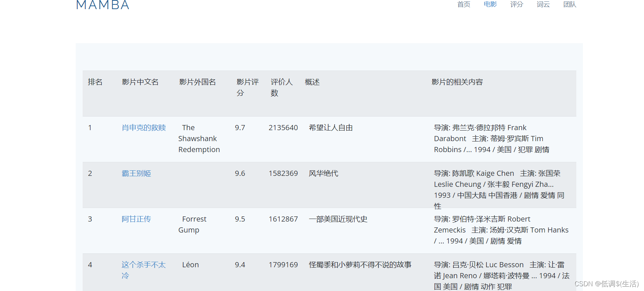Open the 霸王别姬 movie link

point(136,173)
